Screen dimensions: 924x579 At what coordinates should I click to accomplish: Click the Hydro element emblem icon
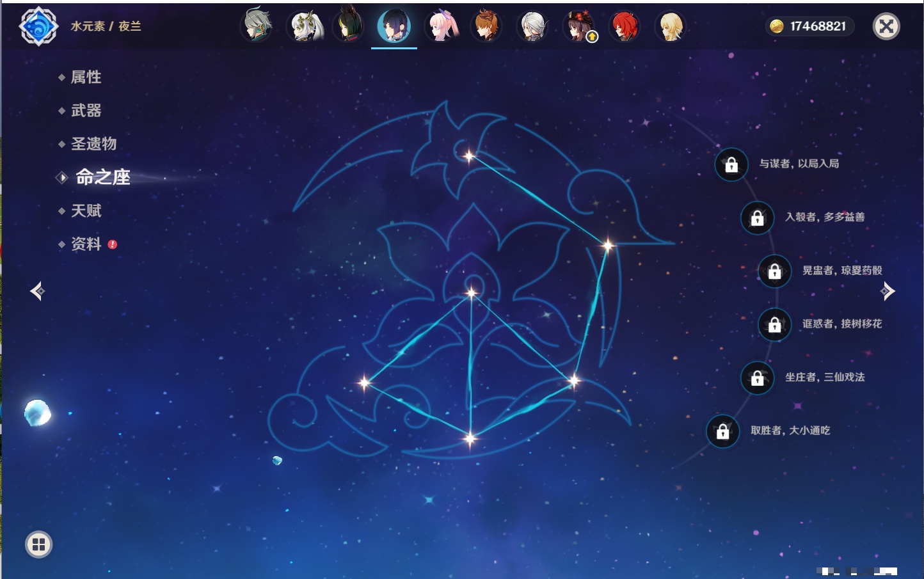pos(38,26)
